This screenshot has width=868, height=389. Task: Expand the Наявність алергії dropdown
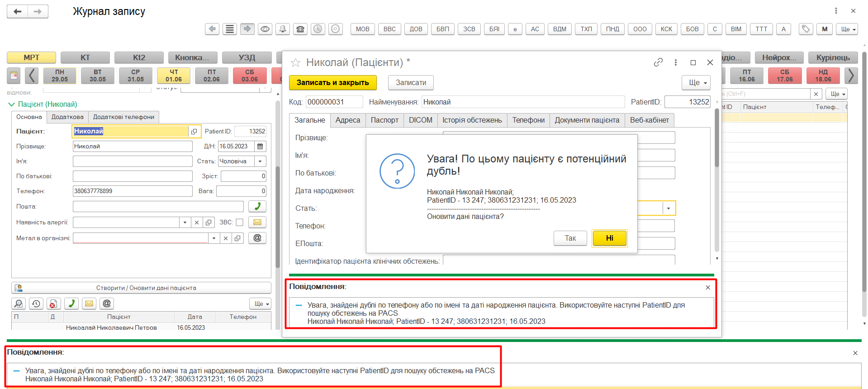click(185, 222)
